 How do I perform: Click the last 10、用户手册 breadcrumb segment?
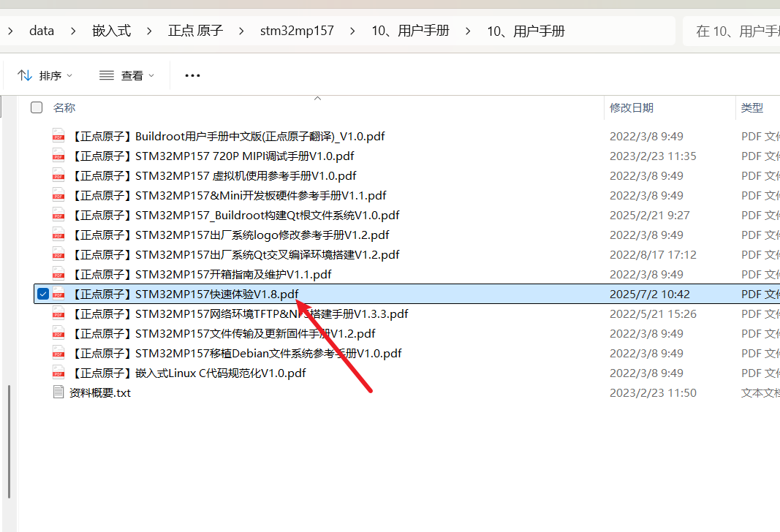(526, 31)
